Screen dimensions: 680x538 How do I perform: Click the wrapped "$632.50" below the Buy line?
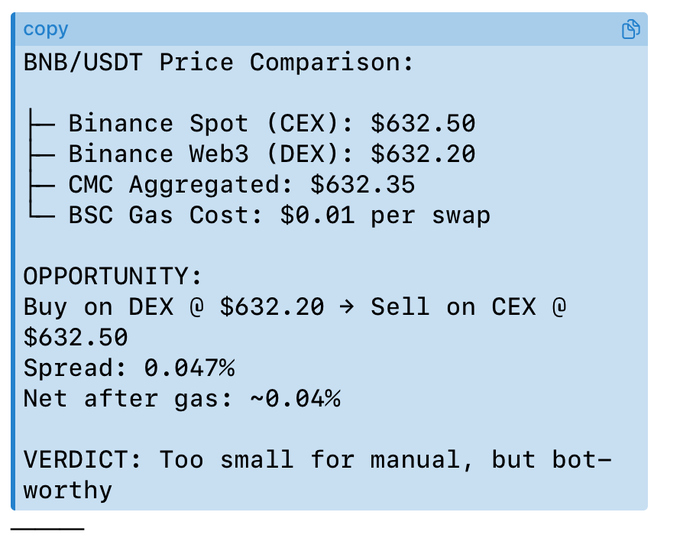point(76,337)
